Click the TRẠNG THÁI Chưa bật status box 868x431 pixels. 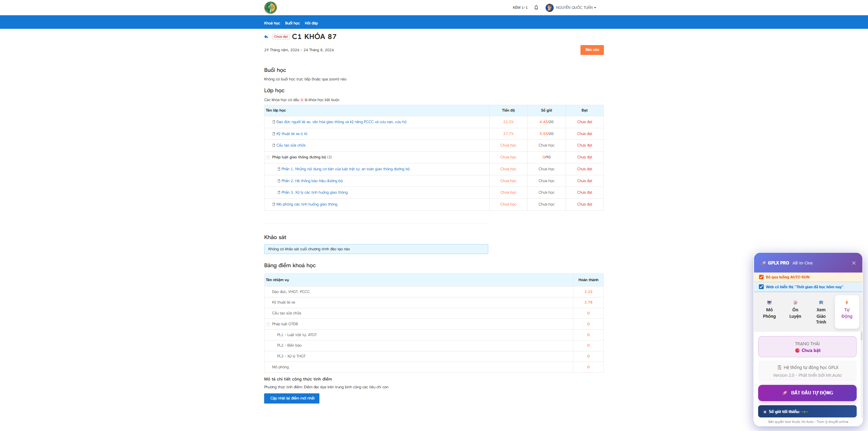click(x=807, y=347)
